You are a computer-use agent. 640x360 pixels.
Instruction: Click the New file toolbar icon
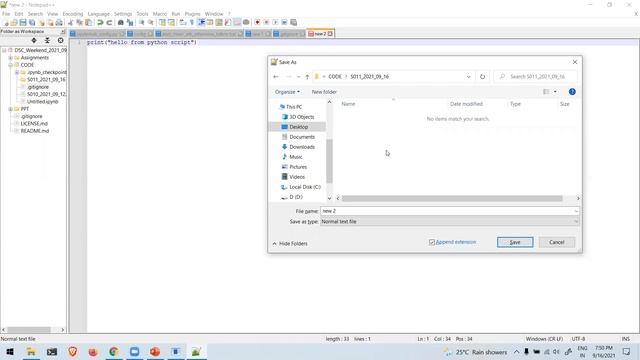pyautogui.click(x=6, y=22)
